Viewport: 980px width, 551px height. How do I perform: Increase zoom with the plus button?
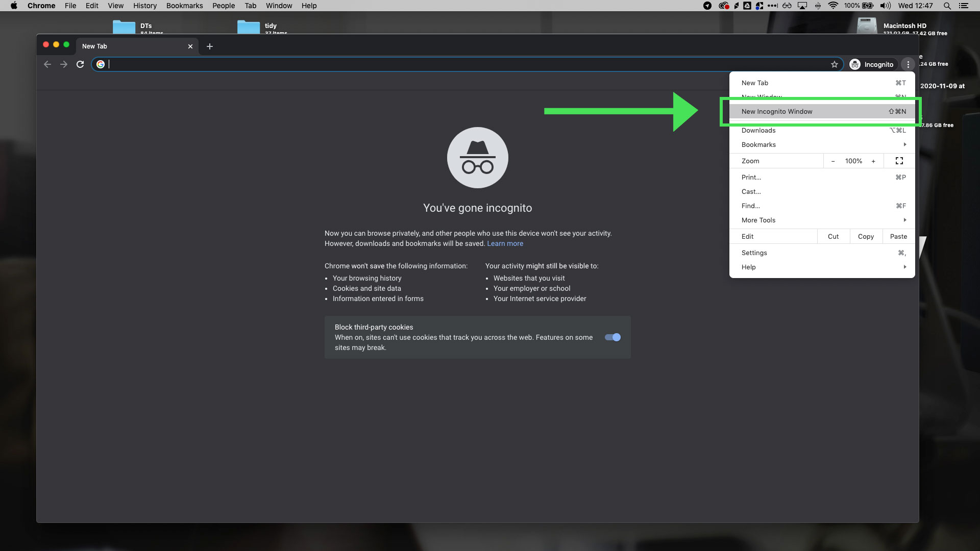tap(873, 161)
